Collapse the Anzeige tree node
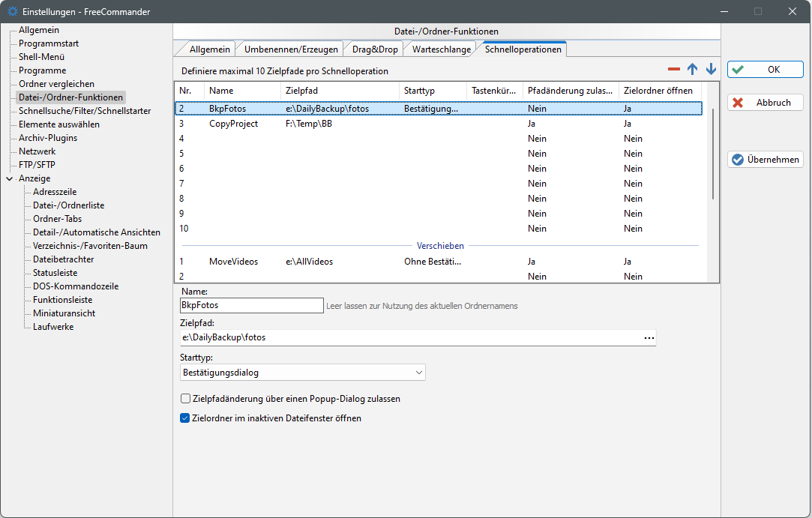 [x=9, y=178]
